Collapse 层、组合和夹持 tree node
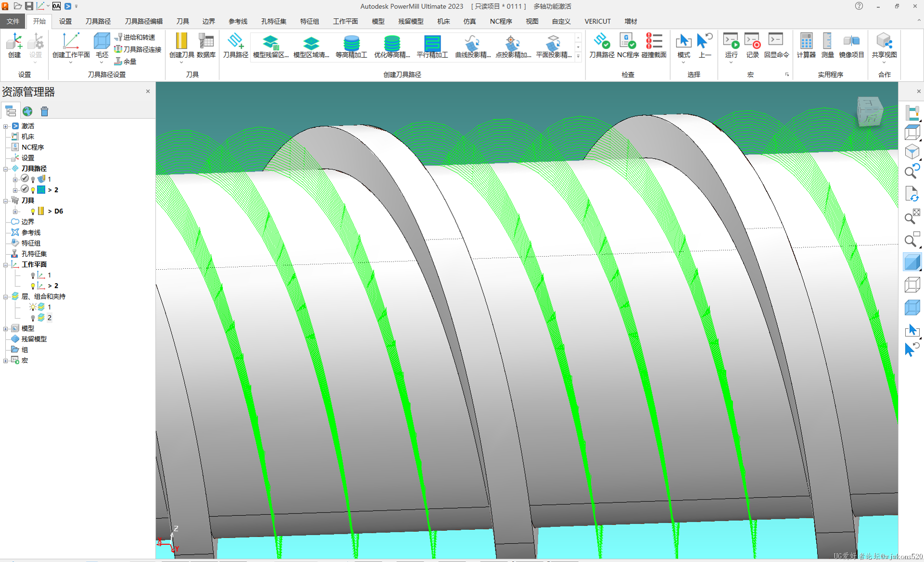This screenshot has width=924, height=562. [x=6, y=297]
